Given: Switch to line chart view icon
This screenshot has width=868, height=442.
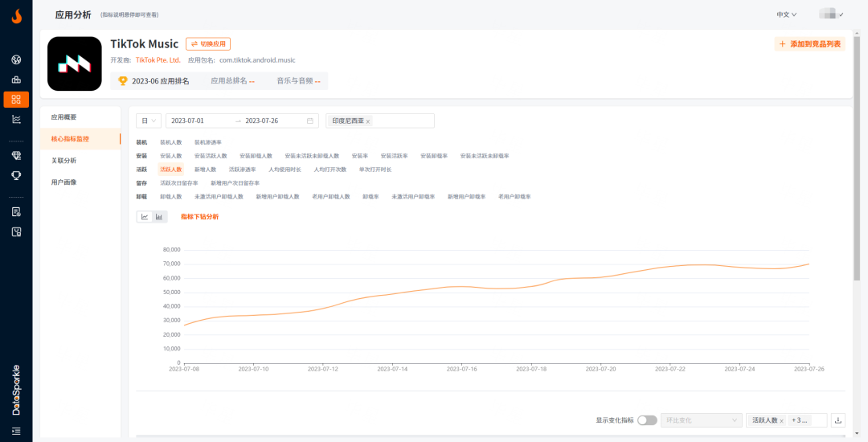Looking at the screenshot, I should click(x=145, y=217).
